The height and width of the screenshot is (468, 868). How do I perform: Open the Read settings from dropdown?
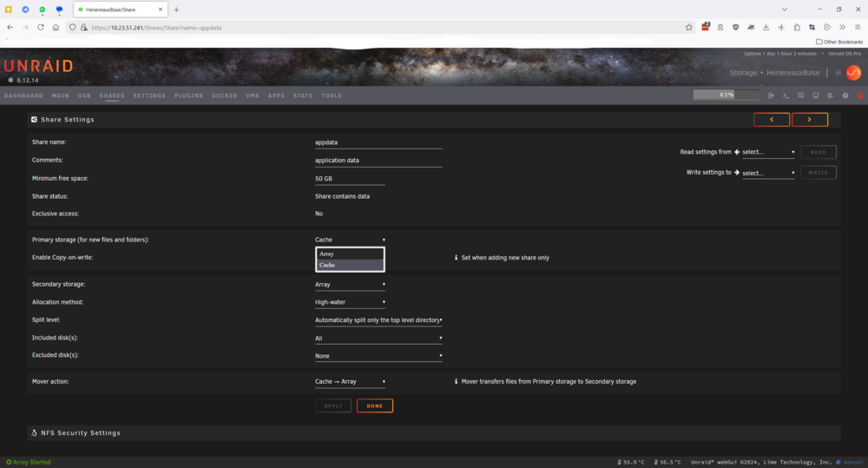tap(768, 152)
